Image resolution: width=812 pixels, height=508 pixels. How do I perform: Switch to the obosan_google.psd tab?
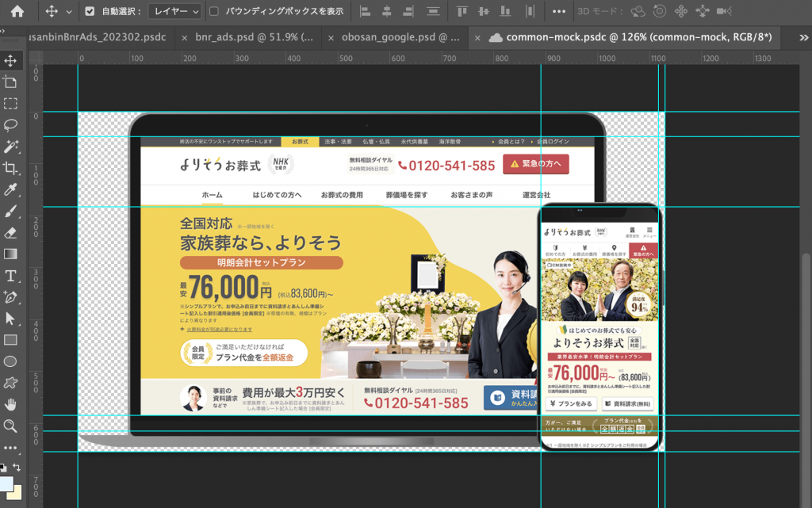(x=400, y=37)
